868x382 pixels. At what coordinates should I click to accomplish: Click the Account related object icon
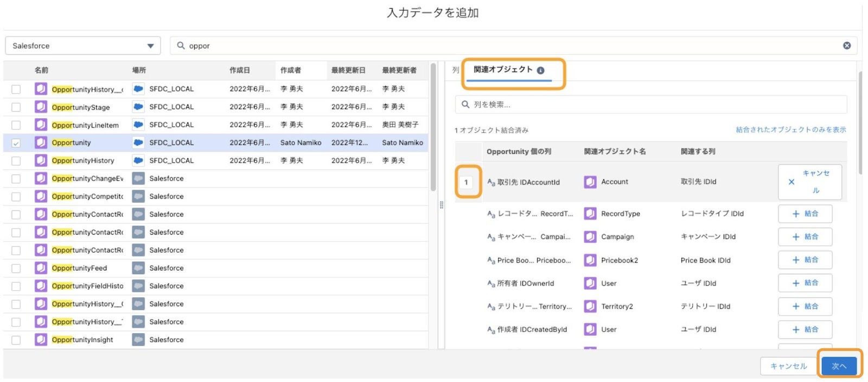click(590, 182)
